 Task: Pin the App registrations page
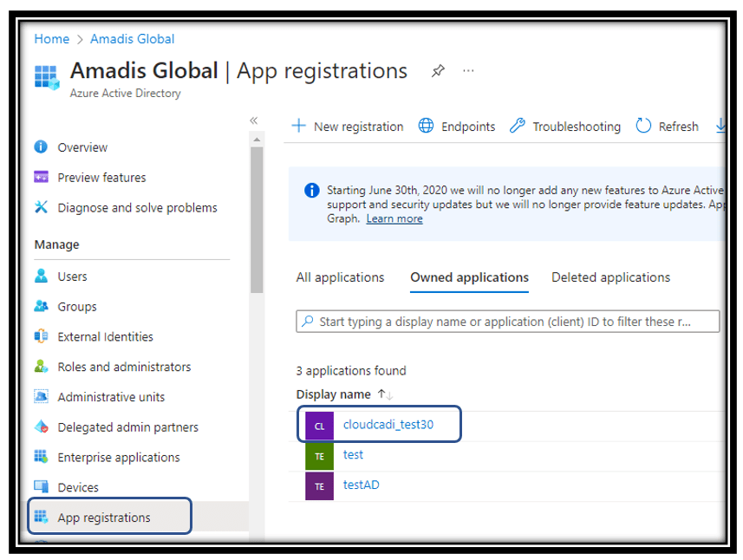tap(438, 71)
